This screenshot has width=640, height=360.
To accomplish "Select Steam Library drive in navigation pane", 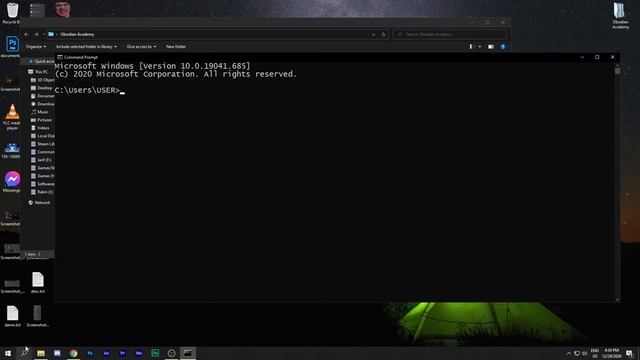I will [x=42, y=144].
